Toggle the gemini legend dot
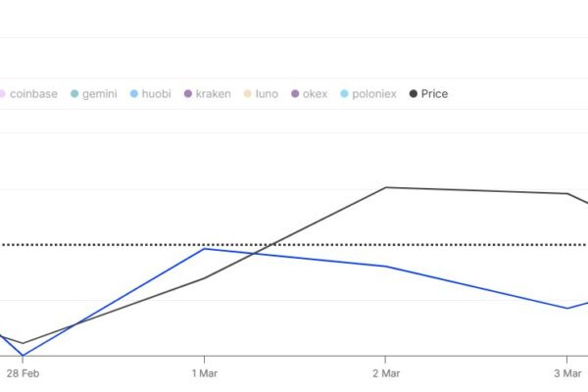The height and width of the screenshot is (392, 588). (74, 94)
